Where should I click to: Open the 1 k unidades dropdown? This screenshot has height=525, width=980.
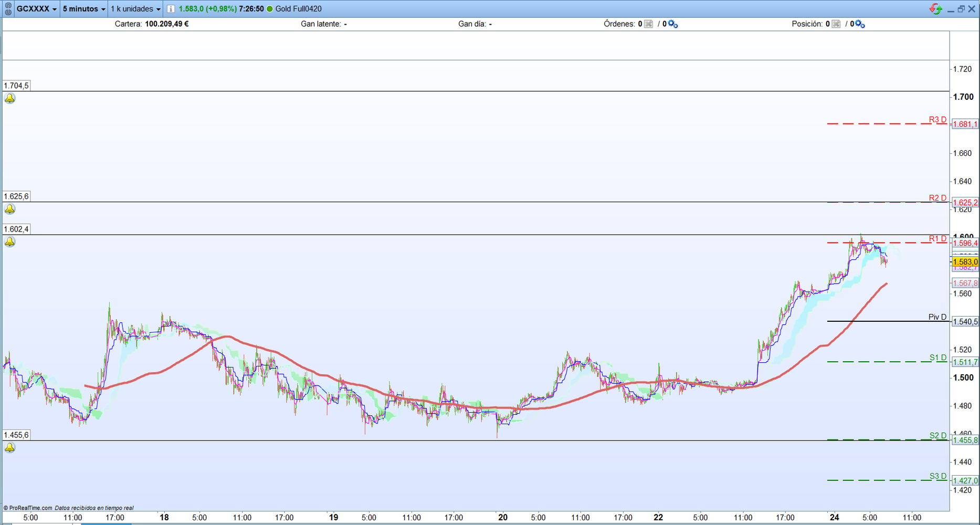tap(135, 9)
